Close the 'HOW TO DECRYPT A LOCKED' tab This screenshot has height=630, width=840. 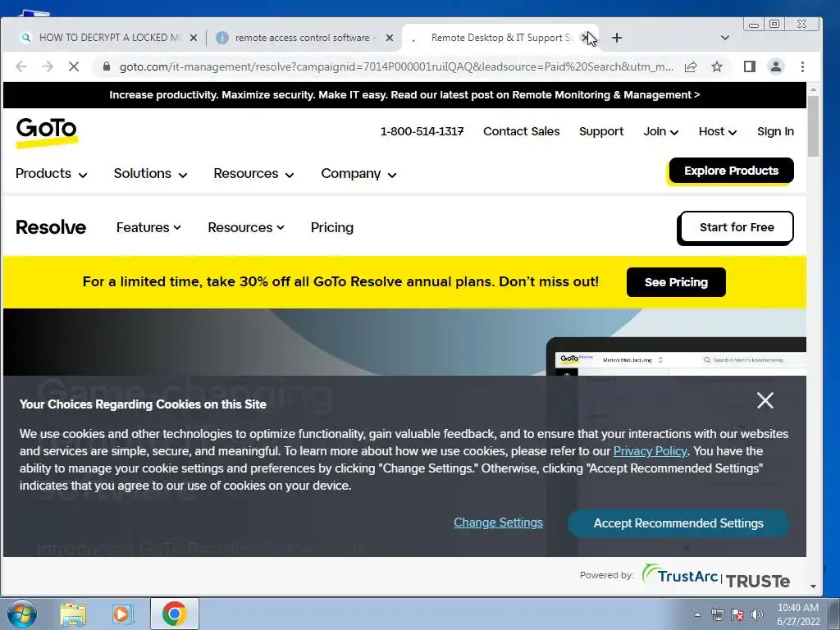(194, 38)
